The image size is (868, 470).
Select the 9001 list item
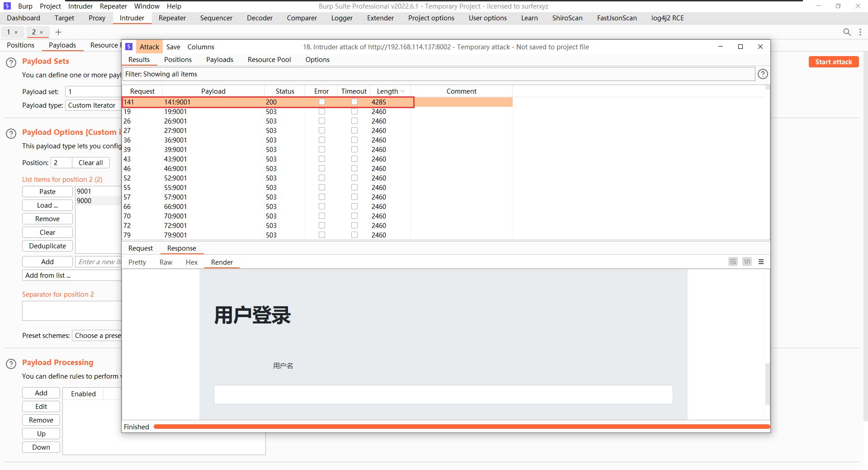(98, 191)
